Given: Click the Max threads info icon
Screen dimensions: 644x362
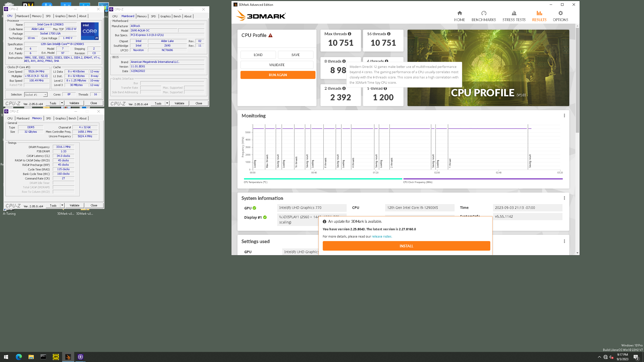Looking at the screenshot, I should pyautogui.click(x=349, y=34).
